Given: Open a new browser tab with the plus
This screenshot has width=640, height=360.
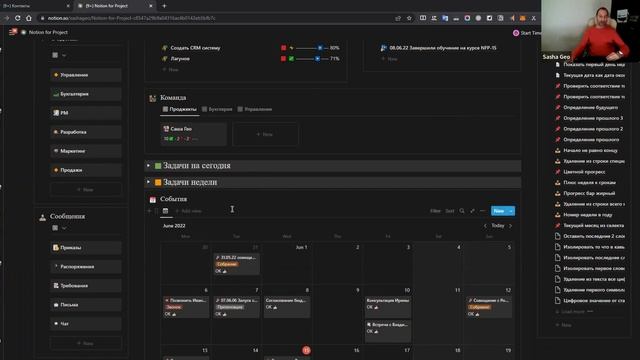Looking at the screenshot, I should coord(164,6).
